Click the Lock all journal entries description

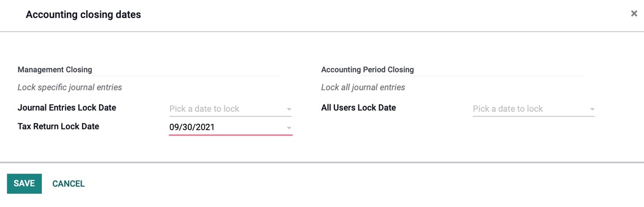tap(363, 87)
